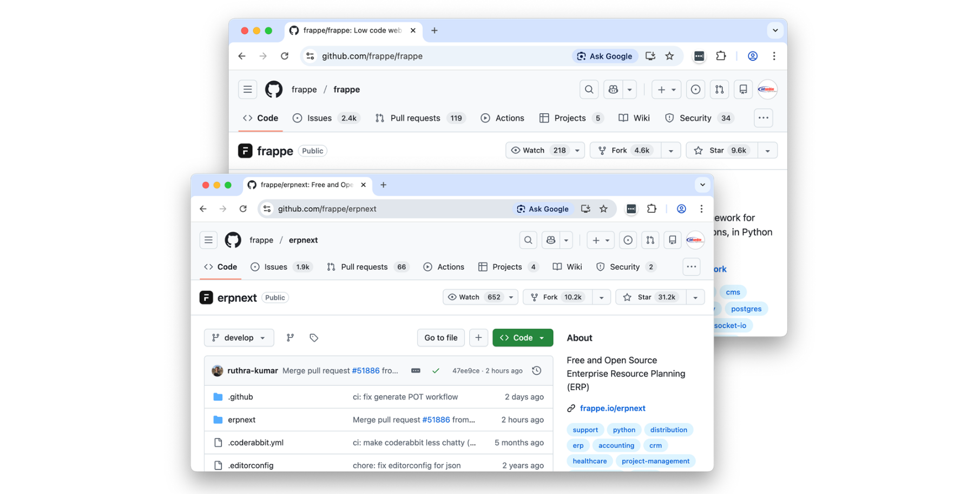Open the hamburger menu icon on the left
This screenshot has width=980, height=494.
click(x=208, y=240)
